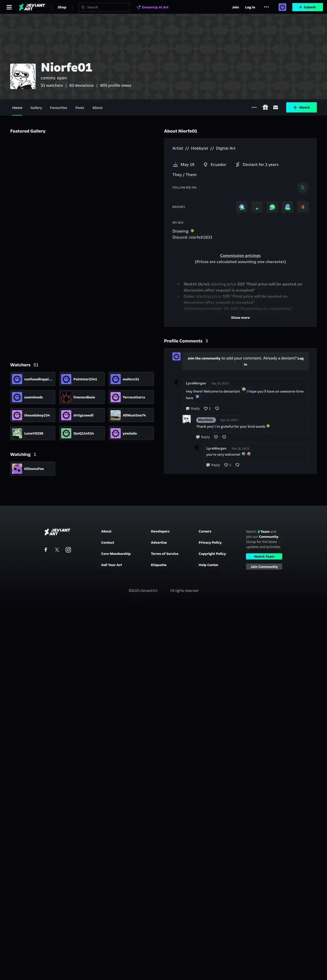This screenshot has width=327, height=980.
Task: Open watcher walterz31 profile card
Action: pos(131,379)
